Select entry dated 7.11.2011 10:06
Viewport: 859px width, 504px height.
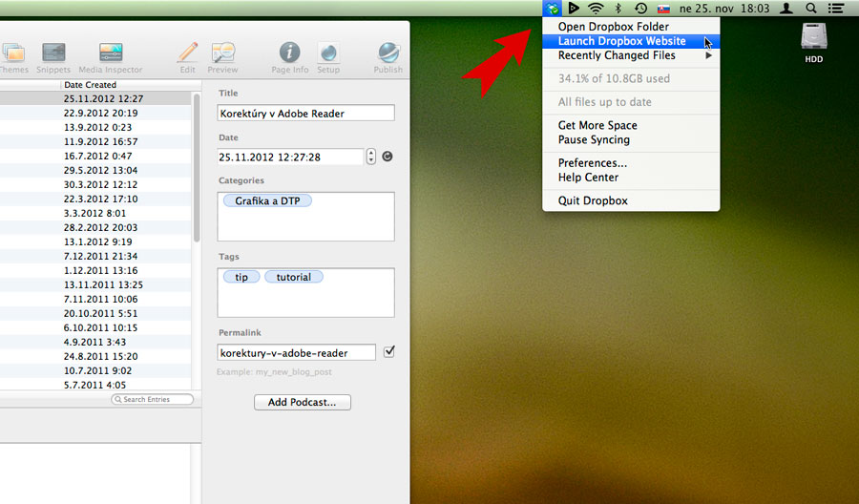click(x=95, y=299)
